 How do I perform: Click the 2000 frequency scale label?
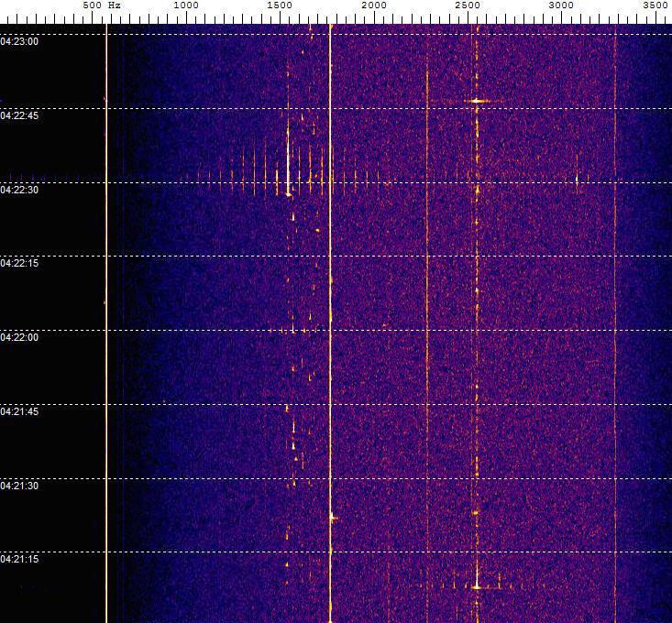coord(374,5)
